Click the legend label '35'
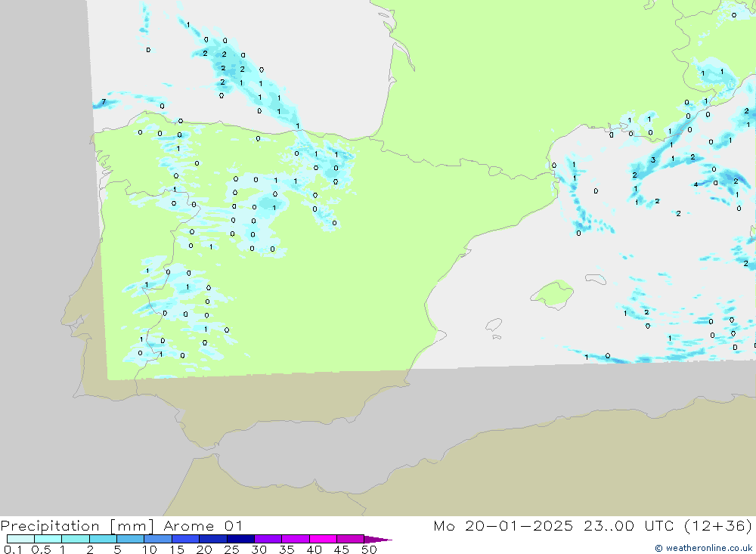The width and height of the screenshot is (756, 554). [287, 549]
